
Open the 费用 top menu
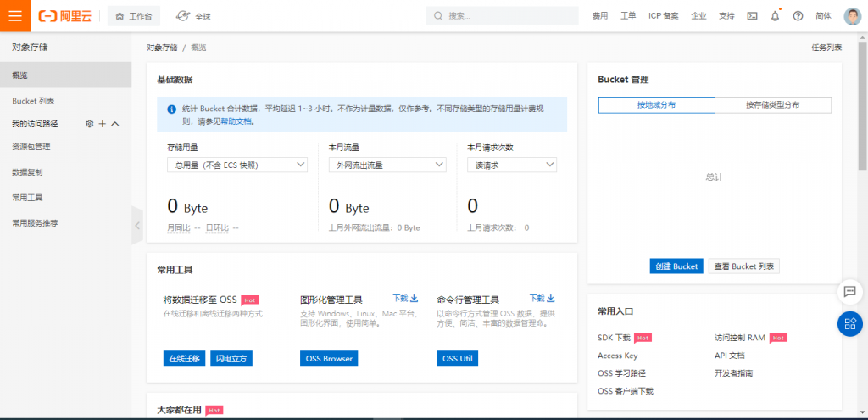[600, 16]
